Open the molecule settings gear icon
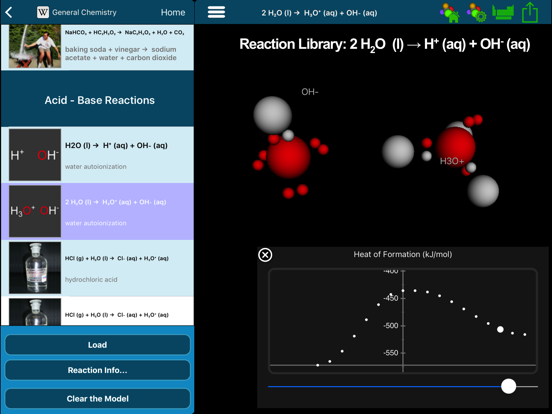 coord(477,13)
